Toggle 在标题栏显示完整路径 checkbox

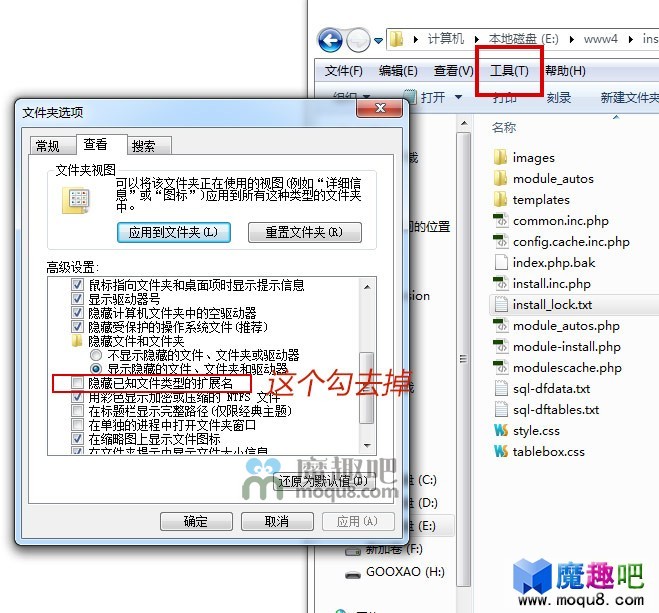click(77, 410)
